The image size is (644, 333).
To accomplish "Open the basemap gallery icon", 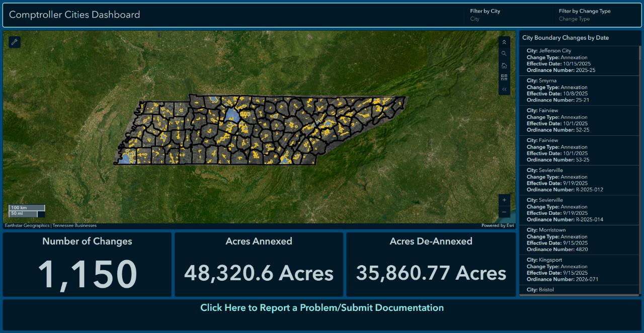I will (x=504, y=77).
